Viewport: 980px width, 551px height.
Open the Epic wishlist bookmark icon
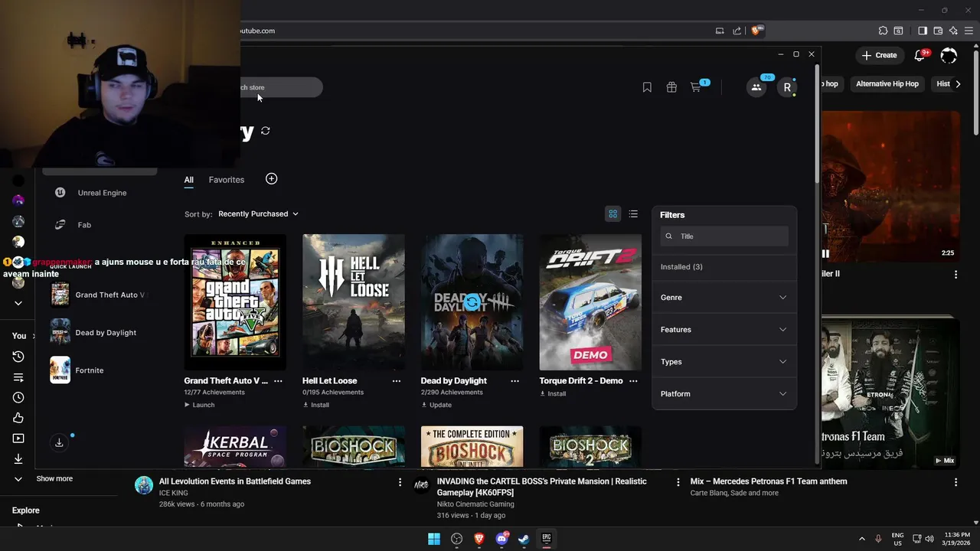click(647, 87)
